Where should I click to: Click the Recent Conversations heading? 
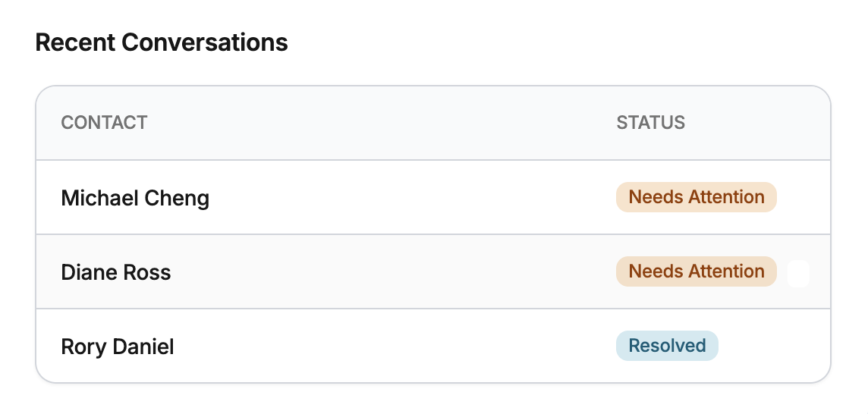click(162, 42)
